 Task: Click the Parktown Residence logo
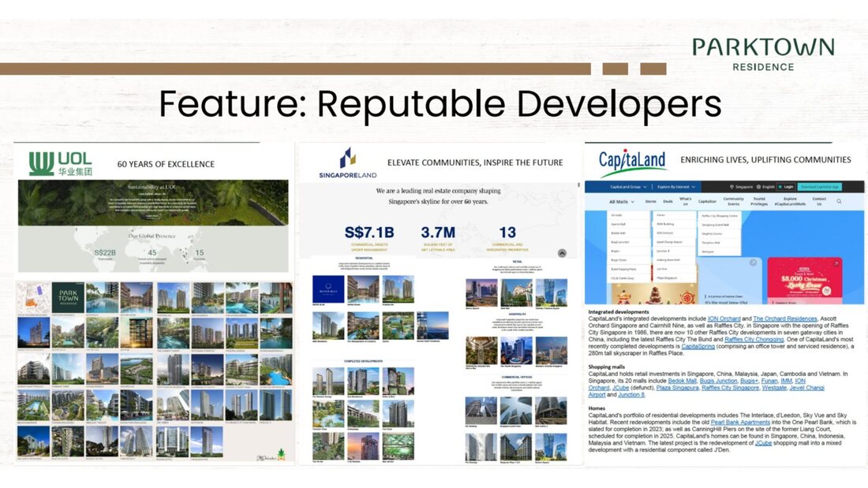pyautogui.click(x=763, y=54)
